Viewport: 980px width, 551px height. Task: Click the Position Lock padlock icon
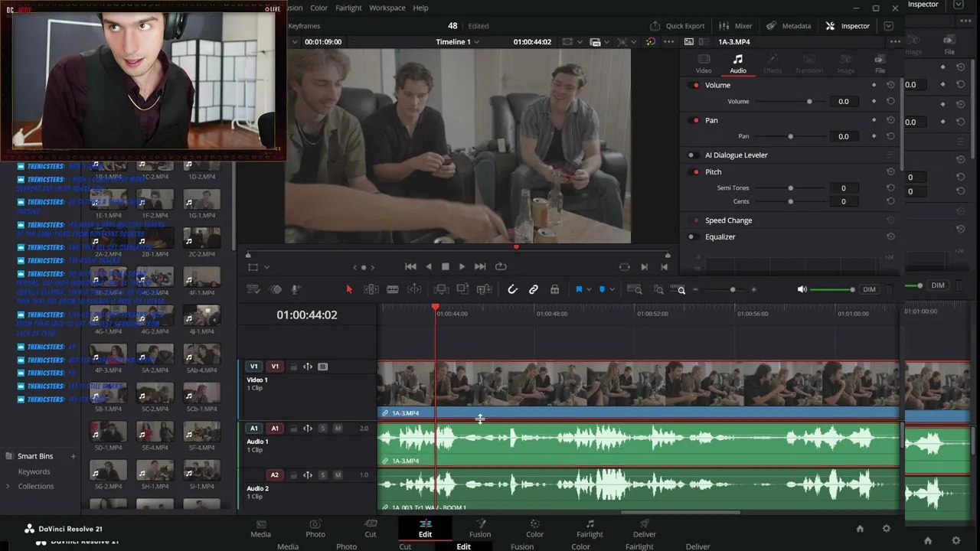554,289
